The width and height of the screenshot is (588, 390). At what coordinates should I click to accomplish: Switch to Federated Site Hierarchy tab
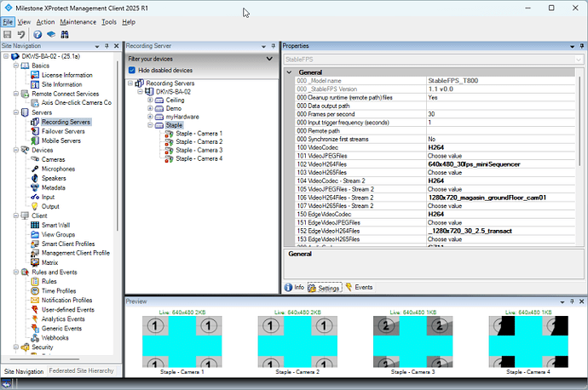point(81,371)
